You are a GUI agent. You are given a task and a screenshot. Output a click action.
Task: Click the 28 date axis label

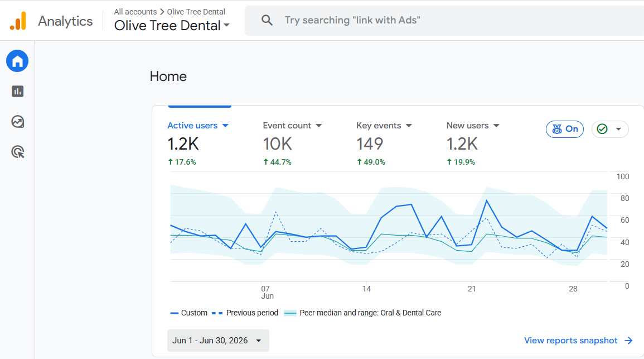click(x=573, y=289)
